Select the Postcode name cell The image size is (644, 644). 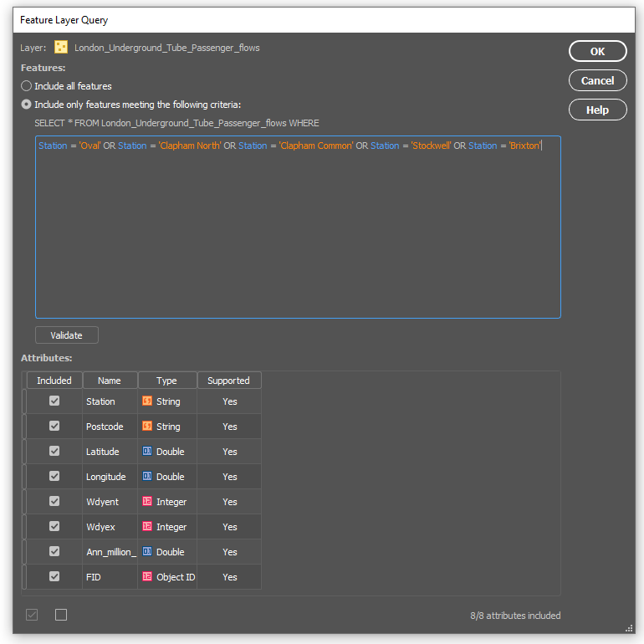click(110, 427)
